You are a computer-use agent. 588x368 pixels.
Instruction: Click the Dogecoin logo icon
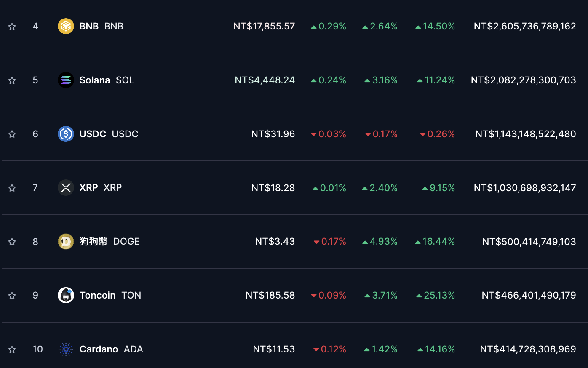(66, 242)
